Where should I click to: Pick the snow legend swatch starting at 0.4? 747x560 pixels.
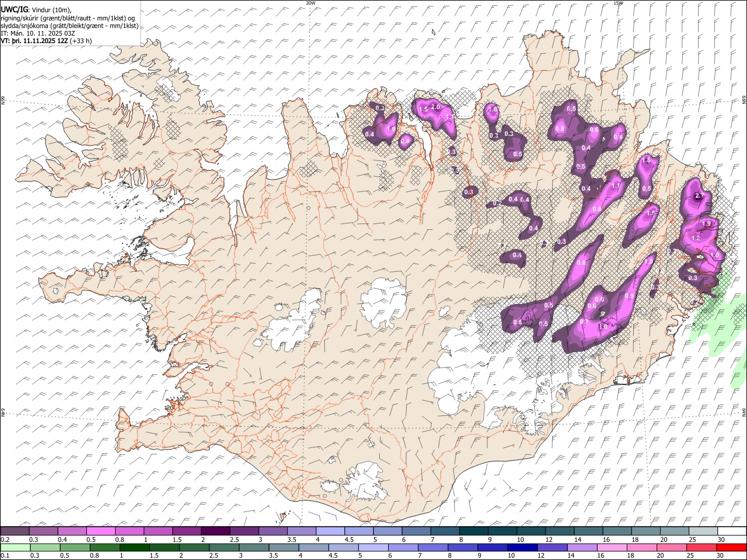click(x=72, y=531)
